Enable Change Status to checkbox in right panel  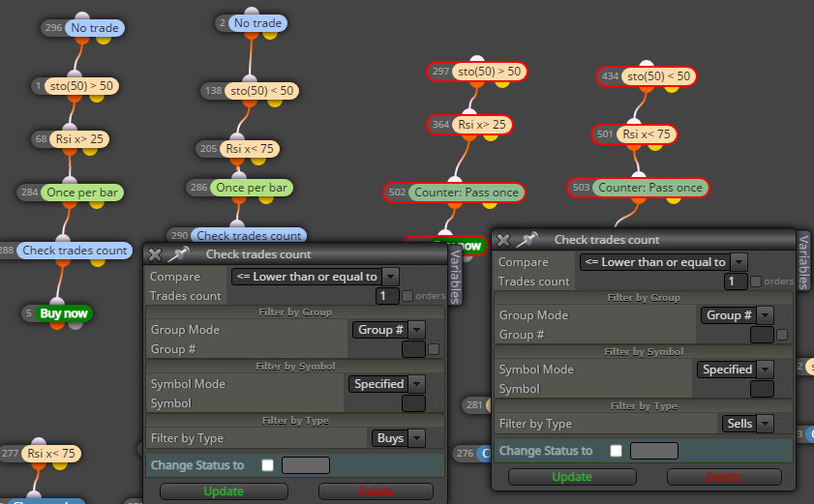tap(617, 451)
